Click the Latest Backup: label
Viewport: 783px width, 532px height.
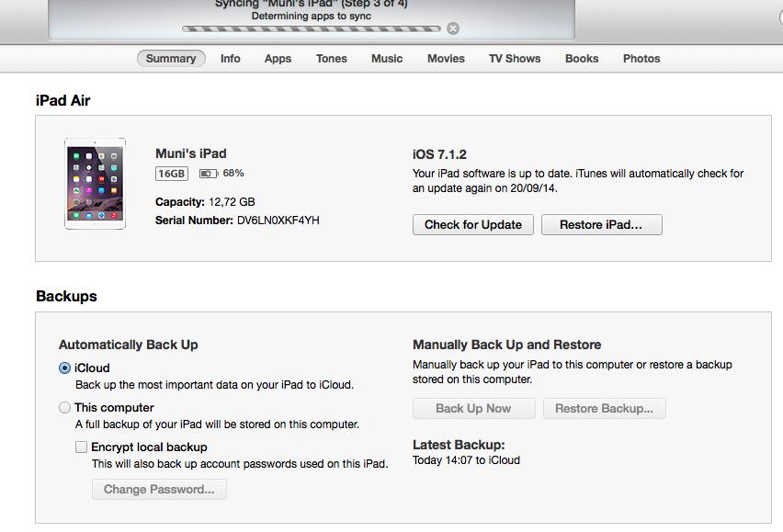459,445
